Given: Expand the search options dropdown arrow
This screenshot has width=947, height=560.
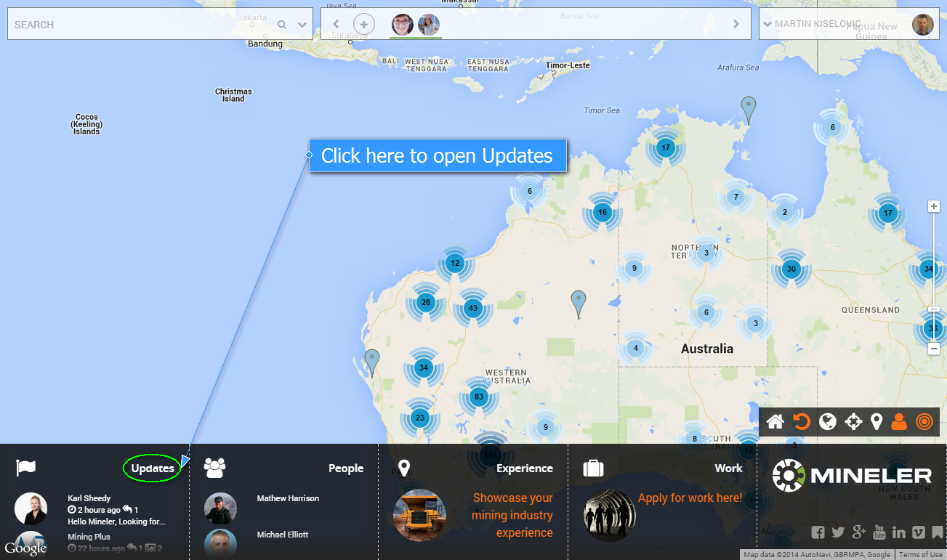Looking at the screenshot, I should (x=302, y=25).
